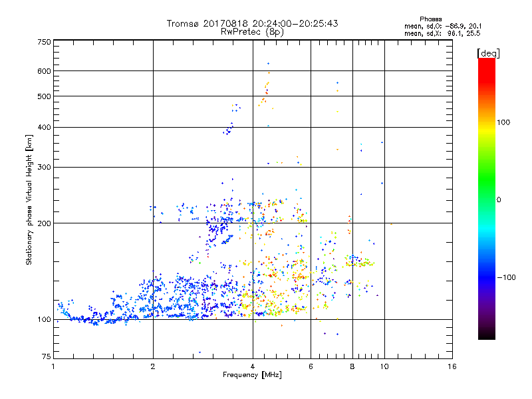Click the 'Frequency [MHz]' axis label
The image size is (532, 399).
[252, 375]
